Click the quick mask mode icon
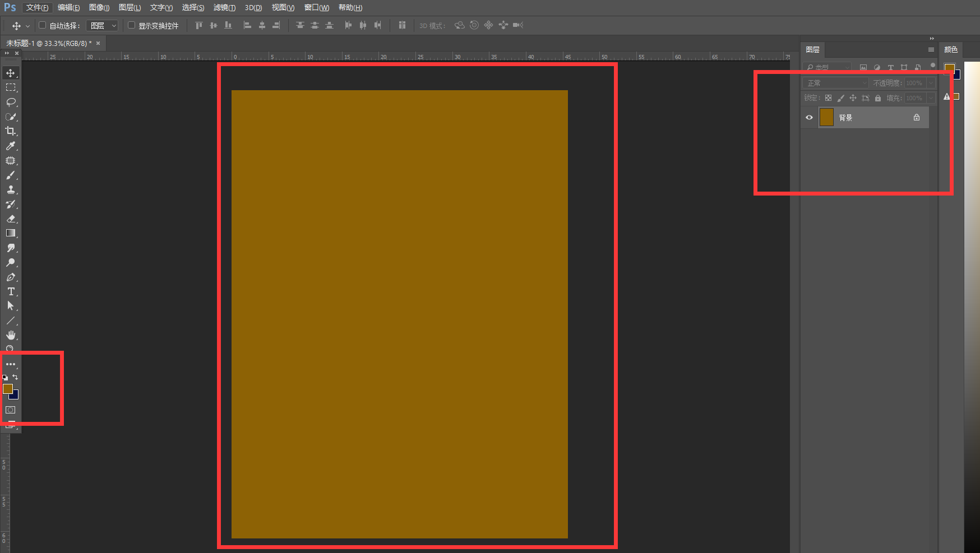This screenshot has height=553, width=980. 11,410
